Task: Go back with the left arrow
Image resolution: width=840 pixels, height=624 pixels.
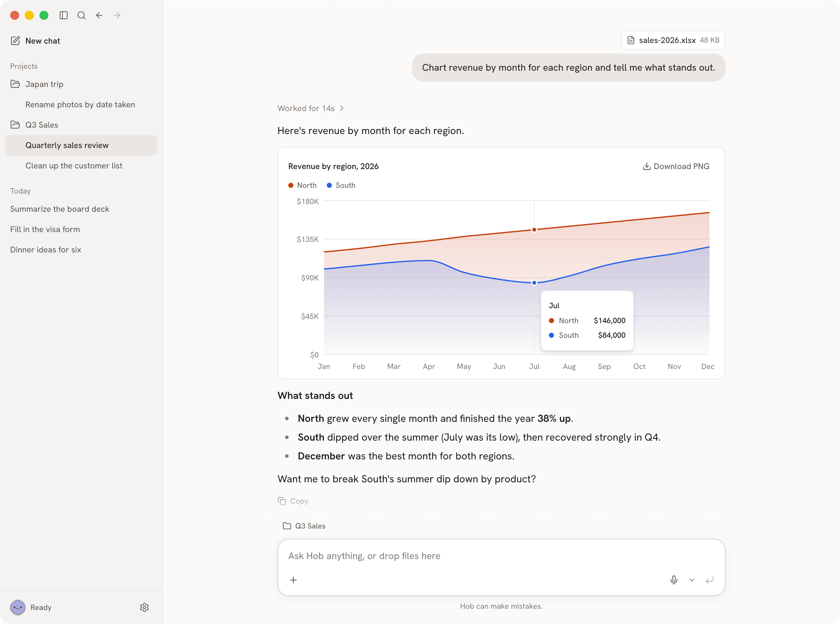Action: (x=99, y=15)
